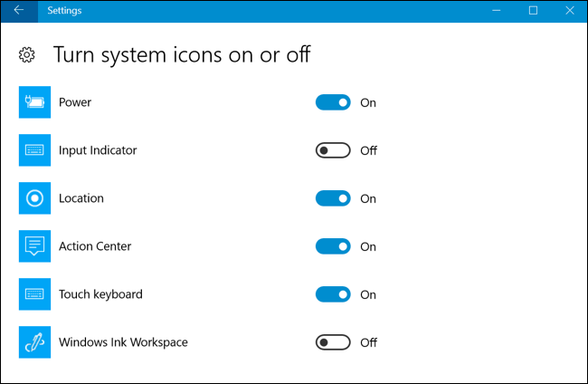Screen dimensions: 588x384
Task: Click the Power battery icon
Action: [x=36, y=102]
